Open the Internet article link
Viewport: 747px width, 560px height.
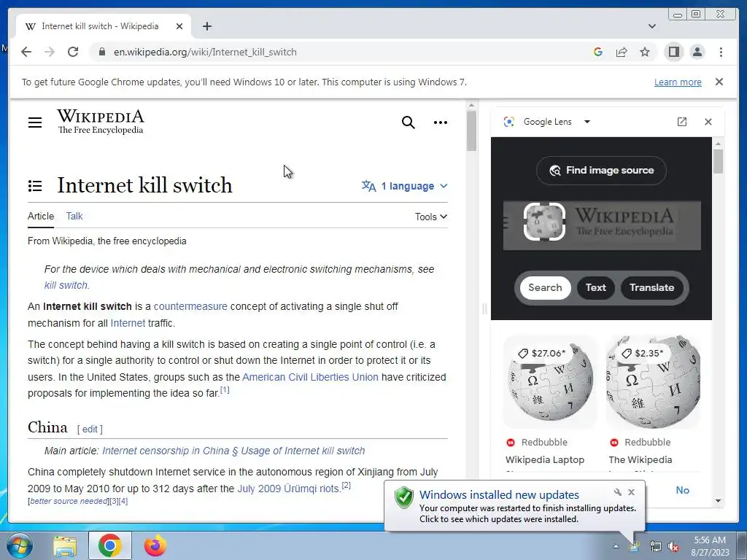pyautogui.click(x=128, y=323)
